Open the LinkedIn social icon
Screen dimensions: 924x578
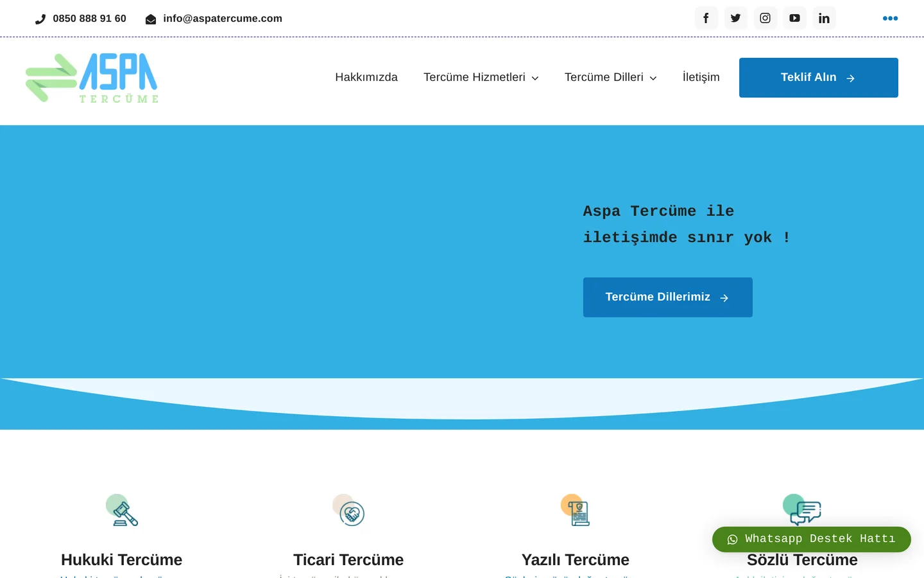(824, 18)
